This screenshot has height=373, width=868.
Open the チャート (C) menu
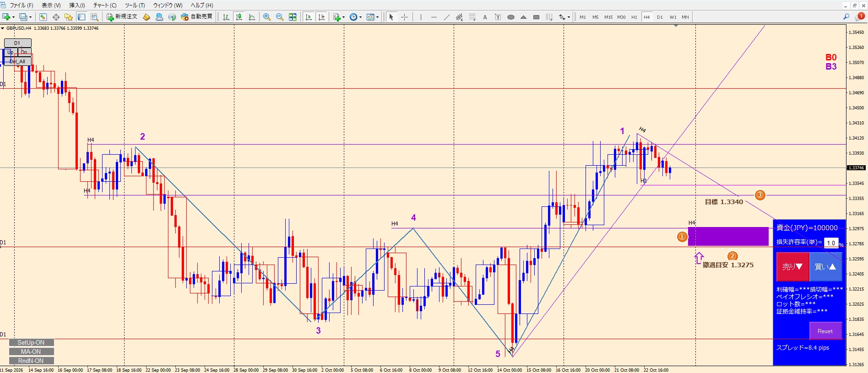(x=105, y=5)
